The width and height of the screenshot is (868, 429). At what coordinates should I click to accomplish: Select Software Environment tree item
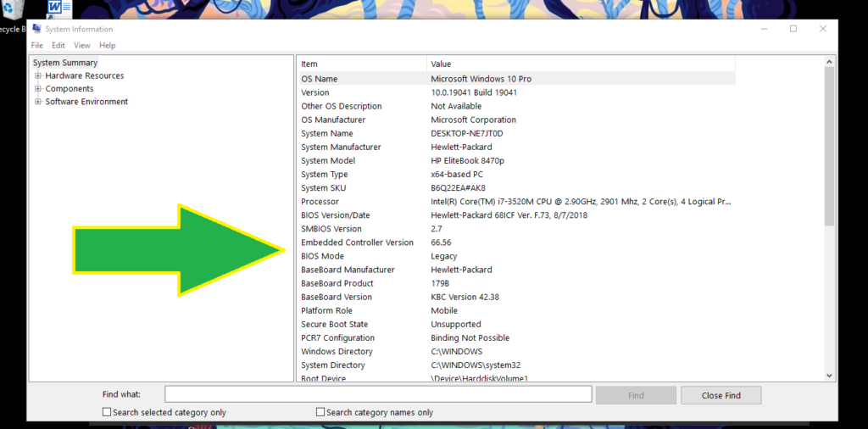[x=86, y=101]
